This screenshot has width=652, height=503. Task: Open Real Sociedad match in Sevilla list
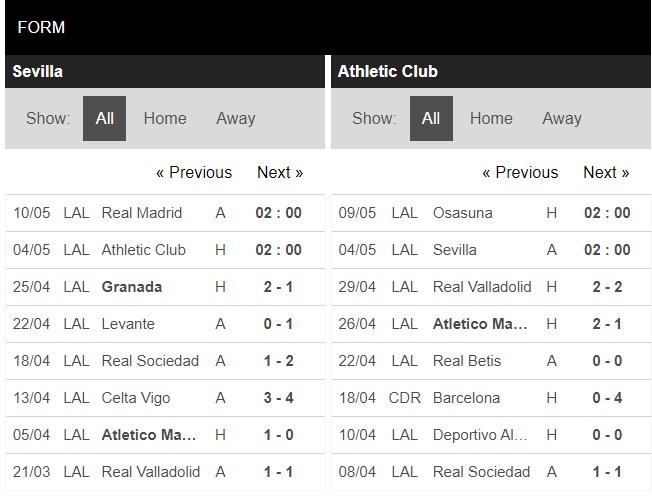pos(150,361)
